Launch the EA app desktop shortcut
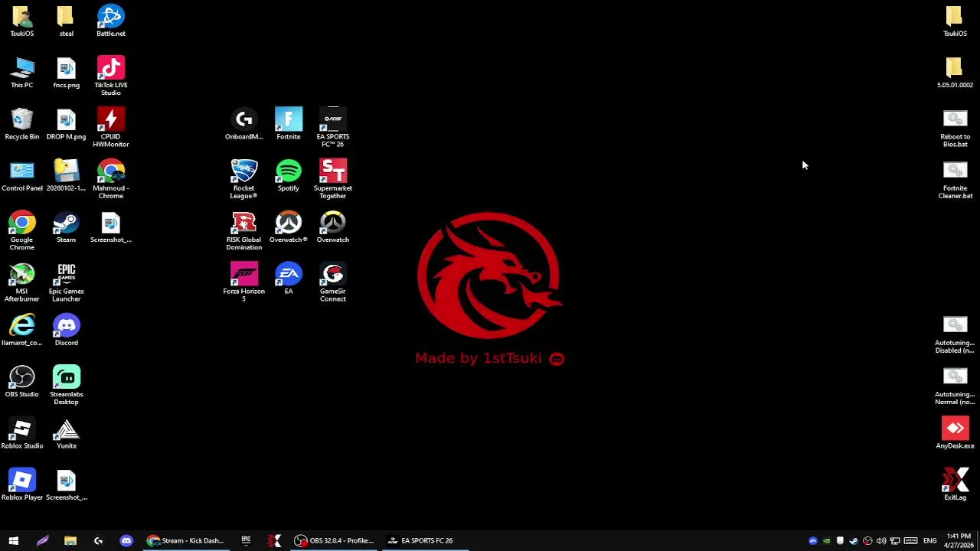 click(x=289, y=279)
